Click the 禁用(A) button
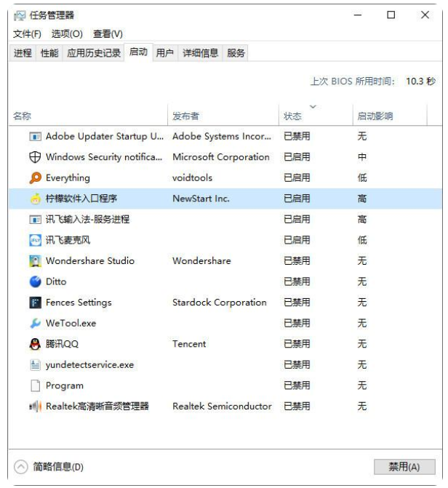The image size is (448, 488). (x=404, y=467)
